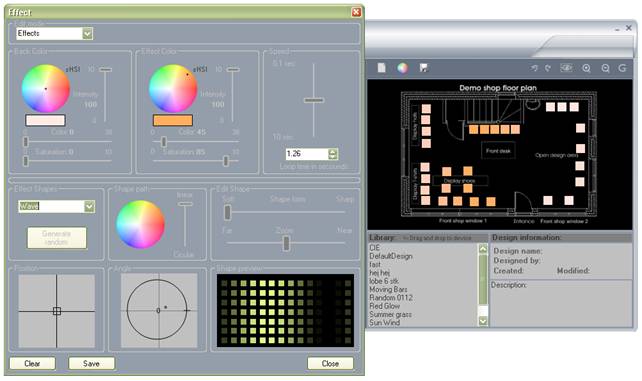Click the Save button
The width and height of the screenshot is (642, 381).
91,363
